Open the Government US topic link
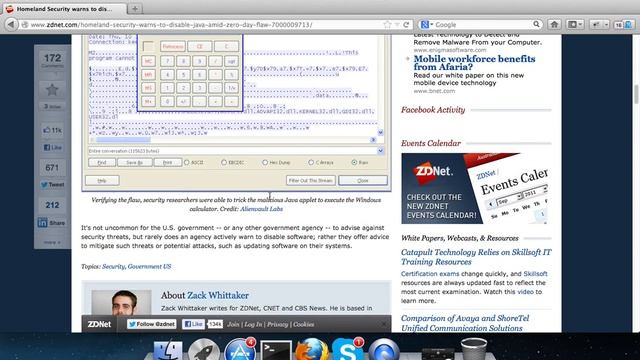Viewport: 640px width, 360px height. coord(149,266)
